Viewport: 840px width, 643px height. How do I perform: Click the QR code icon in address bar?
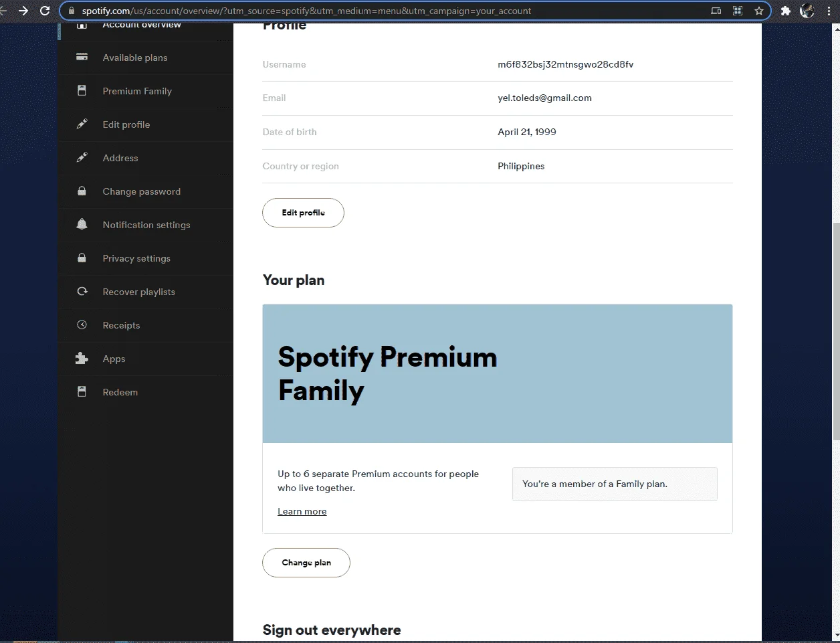point(738,11)
